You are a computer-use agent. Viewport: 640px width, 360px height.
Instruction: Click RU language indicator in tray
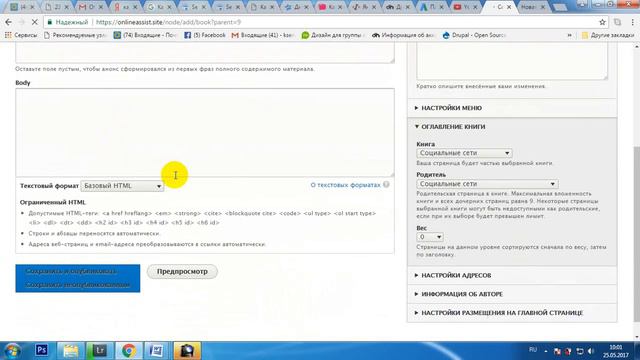(533, 350)
